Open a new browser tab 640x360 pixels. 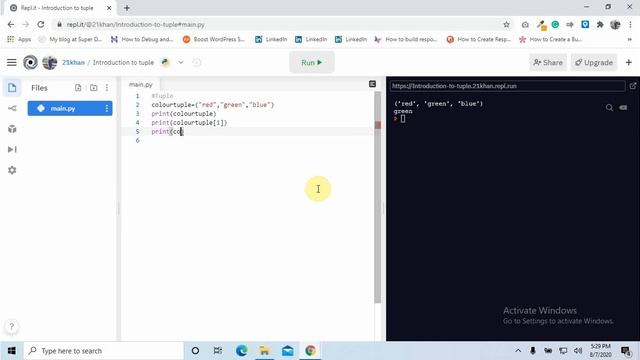[127, 8]
